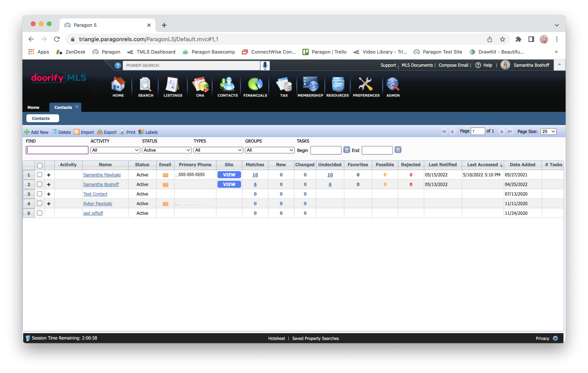Open the Hotsheet footer link

[276, 338]
